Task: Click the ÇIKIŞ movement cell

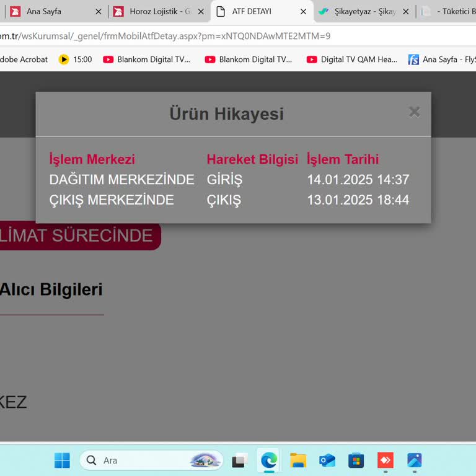Action: (x=224, y=200)
